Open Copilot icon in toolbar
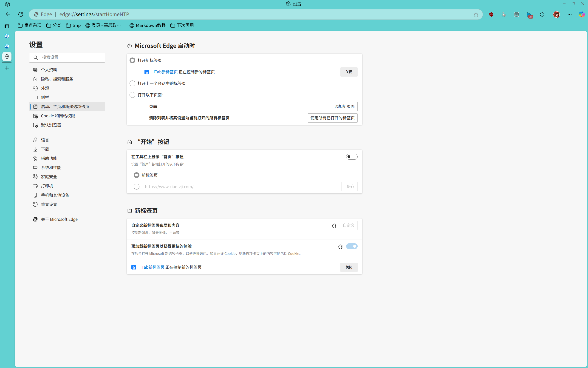Image resolution: width=588 pixels, height=368 pixels. click(x=582, y=14)
